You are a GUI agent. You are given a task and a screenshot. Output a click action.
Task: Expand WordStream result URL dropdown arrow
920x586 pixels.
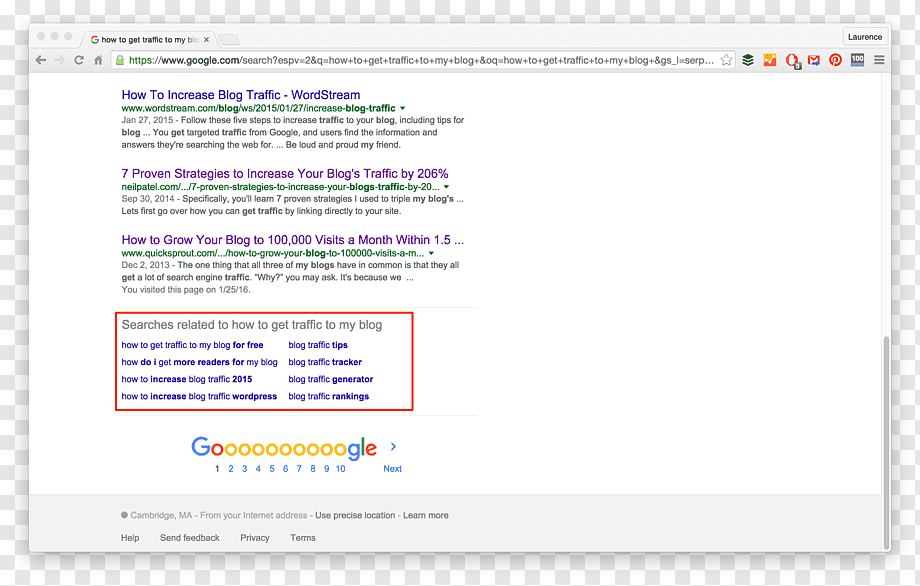point(402,109)
